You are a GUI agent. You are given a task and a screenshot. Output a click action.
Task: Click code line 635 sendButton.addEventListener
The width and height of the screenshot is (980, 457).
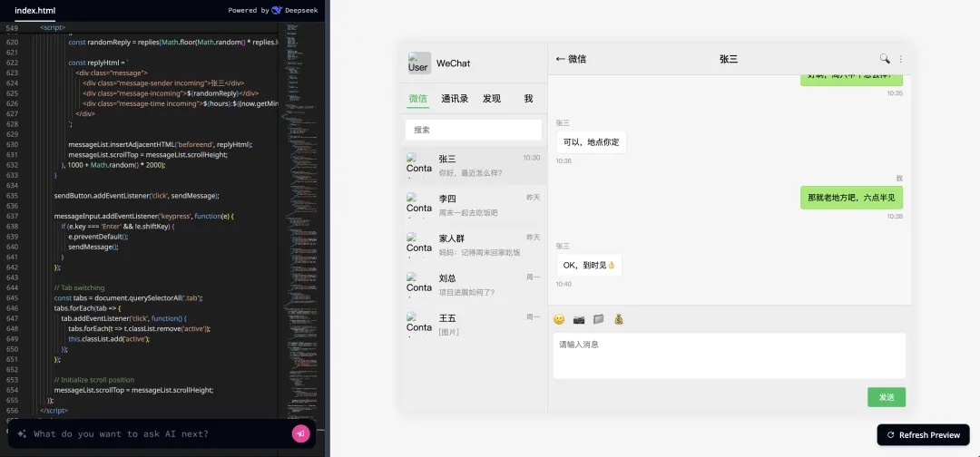tap(136, 196)
